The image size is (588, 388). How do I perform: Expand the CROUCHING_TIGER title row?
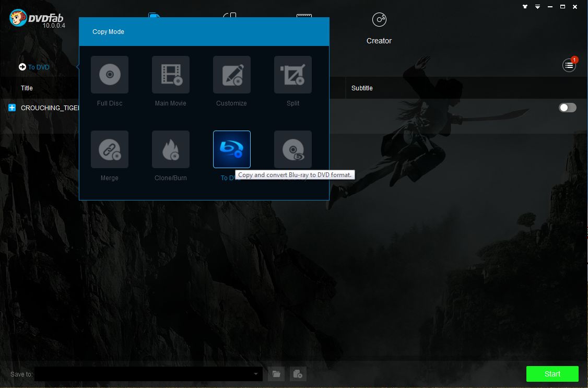click(12, 108)
